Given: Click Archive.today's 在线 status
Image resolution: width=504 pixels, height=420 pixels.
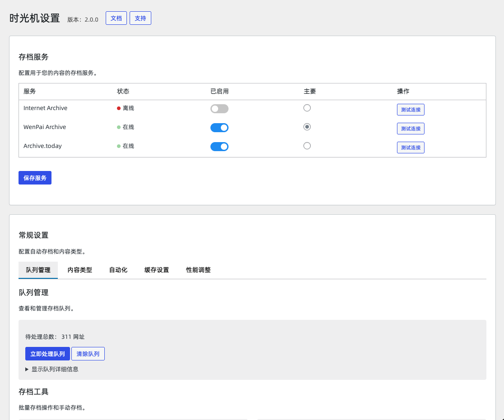Looking at the screenshot, I should point(126,146).
